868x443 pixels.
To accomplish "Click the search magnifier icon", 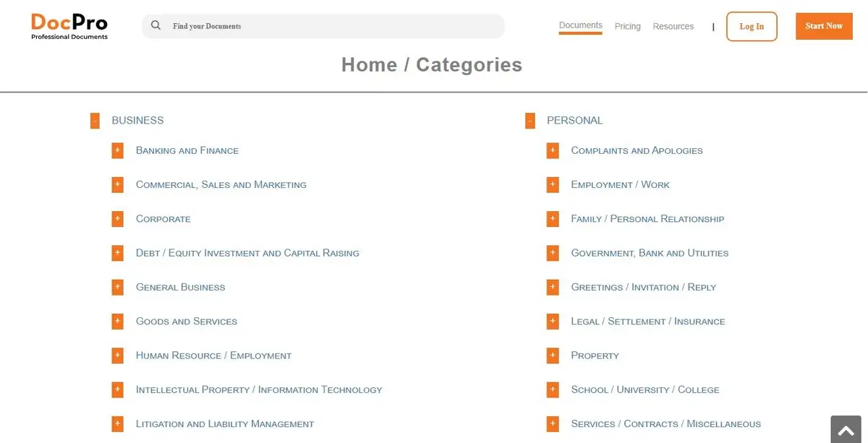I will click(156, 25).
